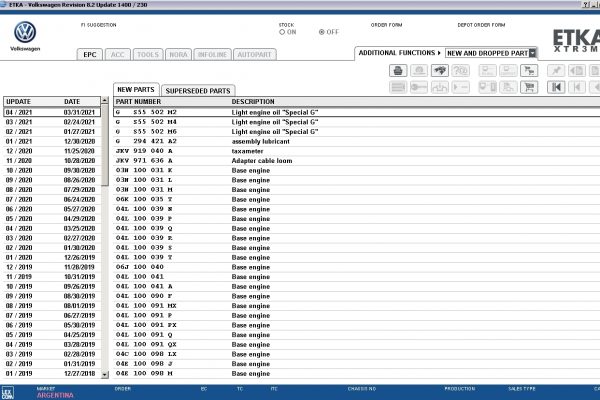Select assembly lubricant part row

tap(356, 141)
